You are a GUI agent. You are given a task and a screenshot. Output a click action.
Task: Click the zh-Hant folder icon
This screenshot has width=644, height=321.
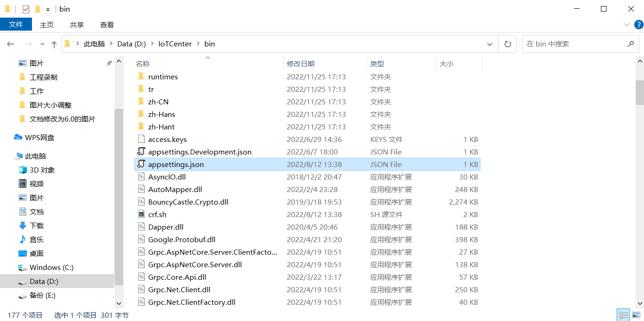pyautogui.click(x=141, y=126)
